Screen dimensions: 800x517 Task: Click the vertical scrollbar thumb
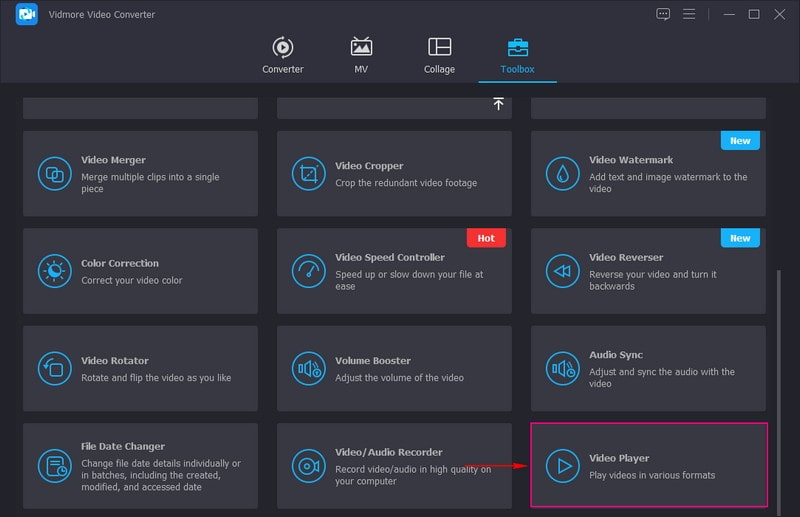point(779,390)
